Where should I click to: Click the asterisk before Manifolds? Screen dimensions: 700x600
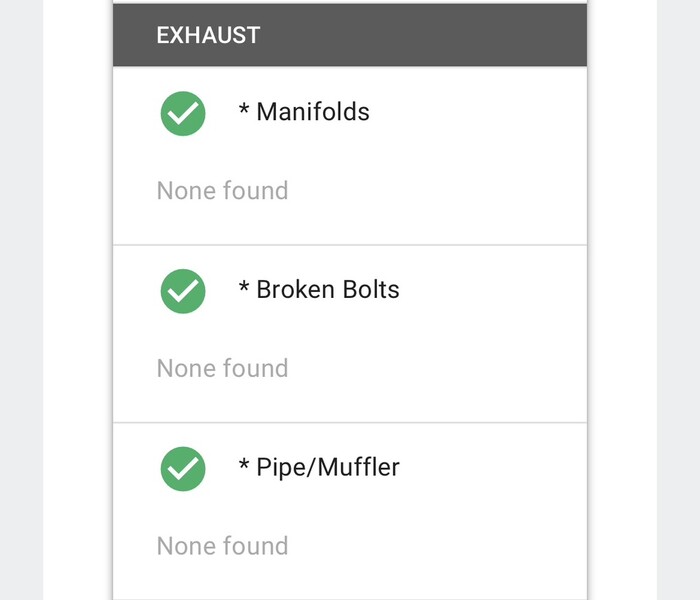click(x=243, y=110)
